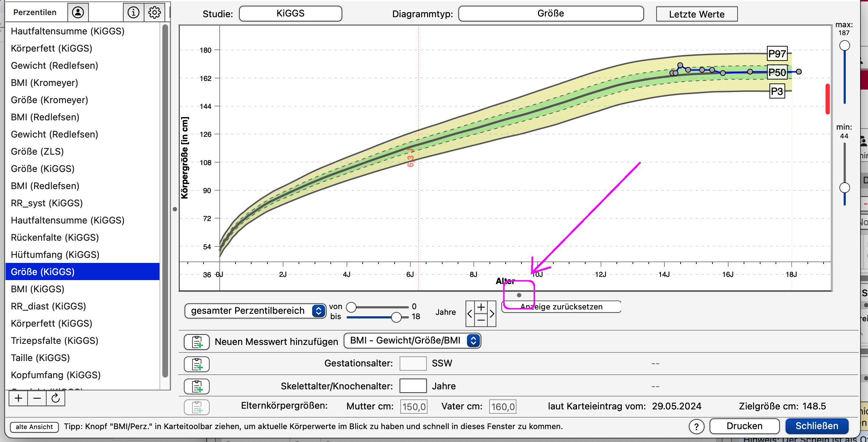The height and width of the screenshot is (442, 868).
Task: Click the minus icon below percentile list
Action: pyautogui.click(x=37, y=398)
